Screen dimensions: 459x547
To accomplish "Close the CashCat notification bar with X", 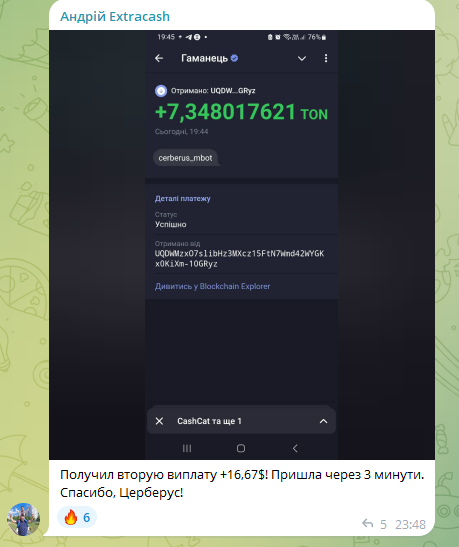I will tap(159, 421).
